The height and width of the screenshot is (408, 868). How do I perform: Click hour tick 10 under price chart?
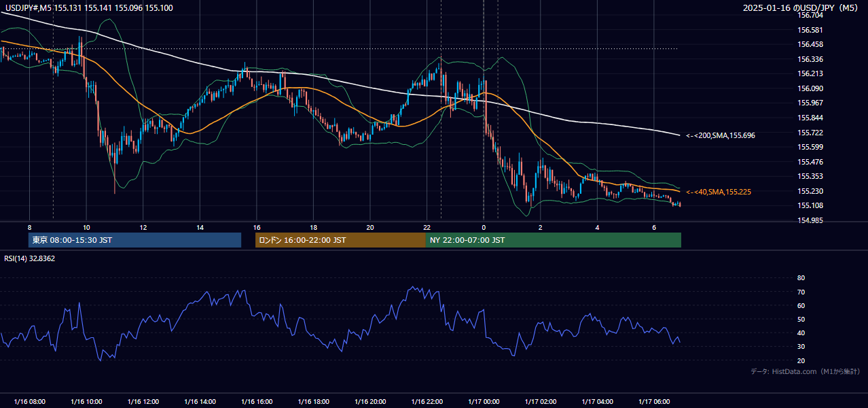click(x=86, y=227)
